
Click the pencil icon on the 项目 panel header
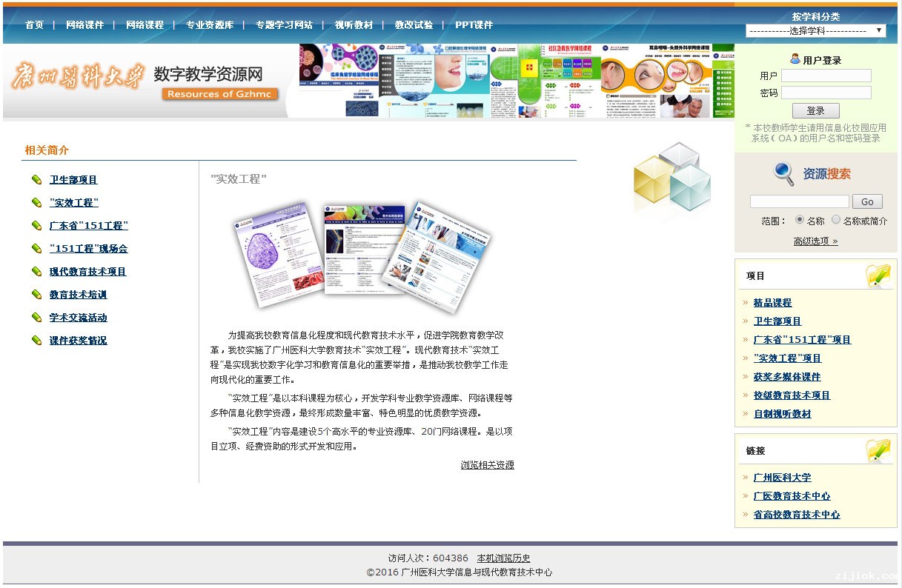[x=879, y=274]
